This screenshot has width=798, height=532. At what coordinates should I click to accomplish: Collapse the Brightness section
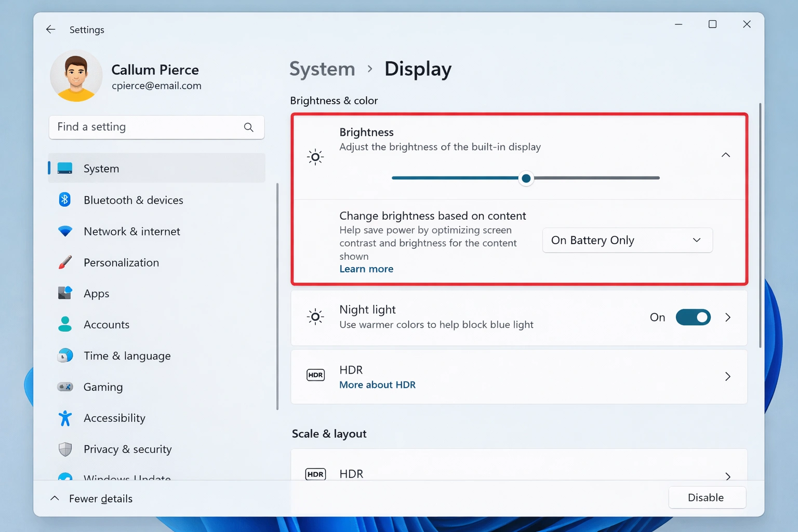click(726, 154)
